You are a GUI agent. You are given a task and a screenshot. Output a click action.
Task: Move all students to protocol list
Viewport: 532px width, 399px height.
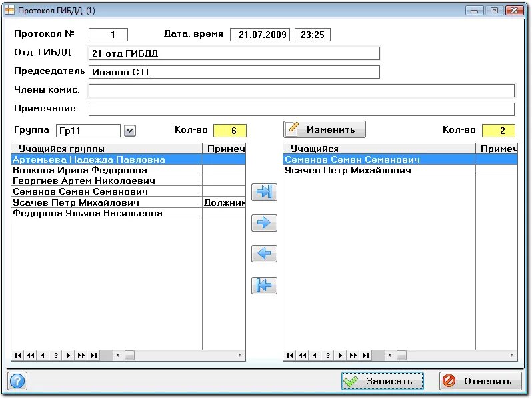[264, 192]
